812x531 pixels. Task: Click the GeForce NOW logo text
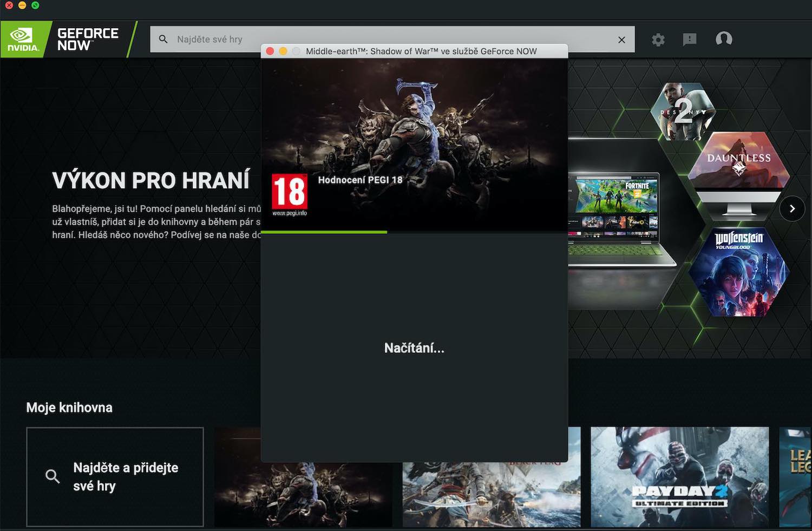click(88, 40)
